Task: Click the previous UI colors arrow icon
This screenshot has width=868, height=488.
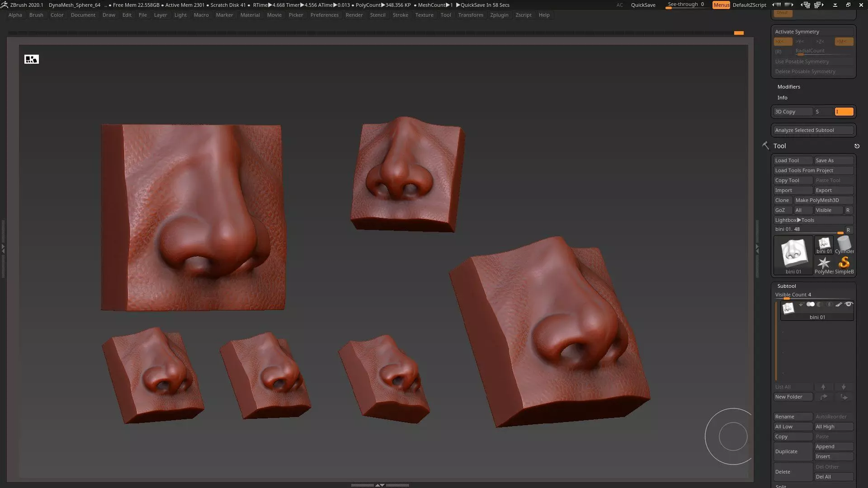Action: pos(776,5)
